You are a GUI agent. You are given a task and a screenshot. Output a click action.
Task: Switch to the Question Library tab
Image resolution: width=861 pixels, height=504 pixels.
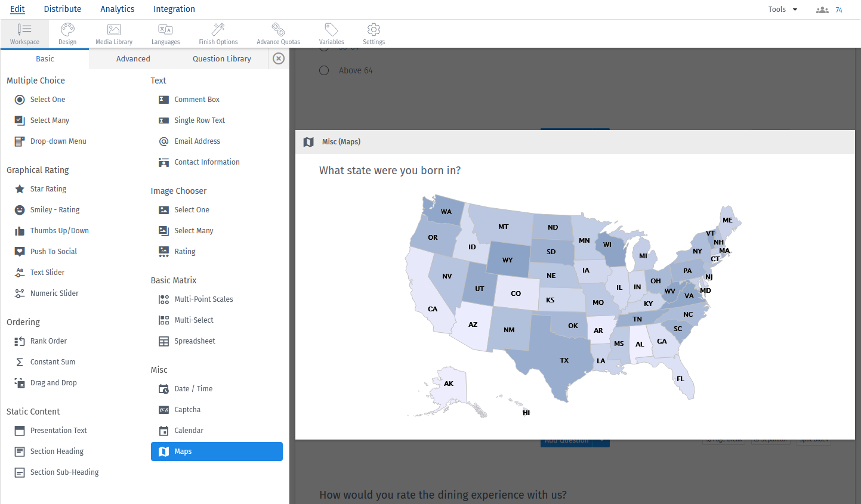click(x=221, y=58)
